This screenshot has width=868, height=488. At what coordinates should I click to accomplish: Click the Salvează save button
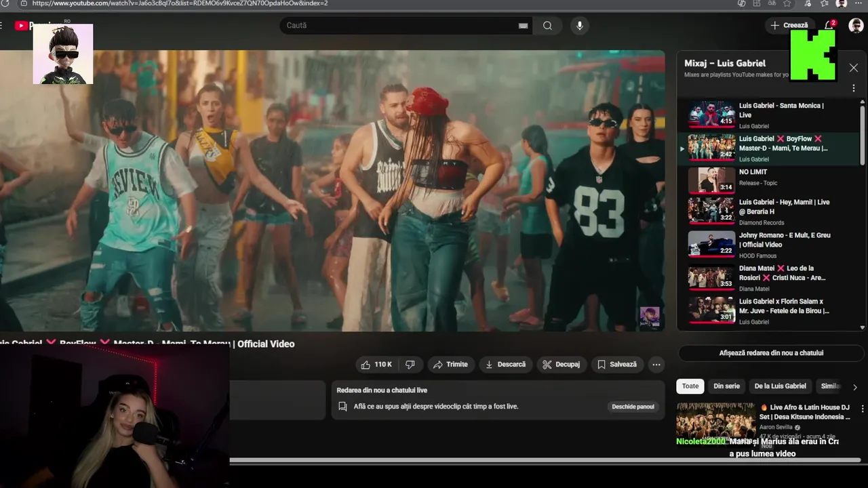click(617, 365)
